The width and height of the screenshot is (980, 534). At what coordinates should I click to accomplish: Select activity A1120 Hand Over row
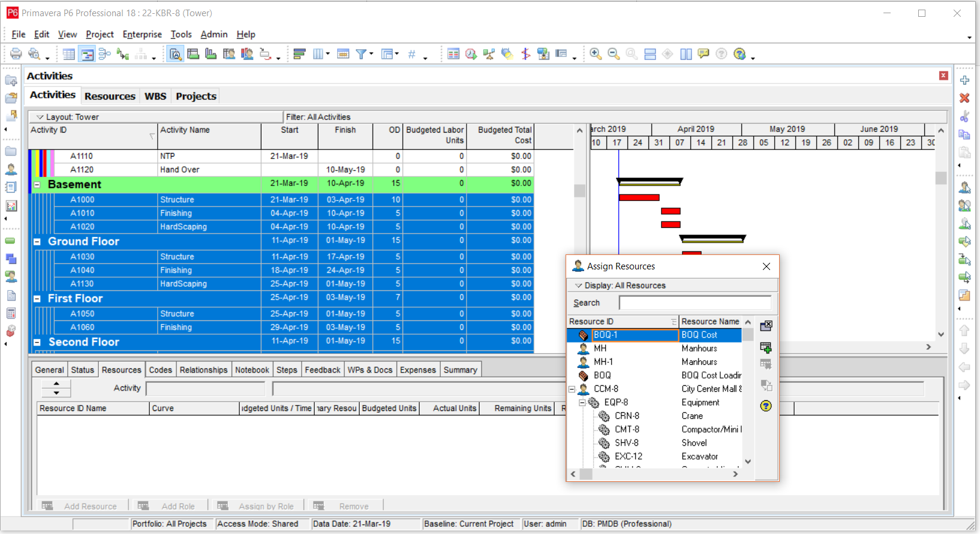coord(281,170)
